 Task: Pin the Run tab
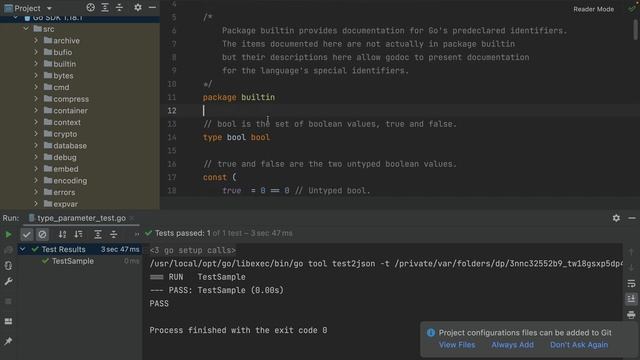coord(8,341)
